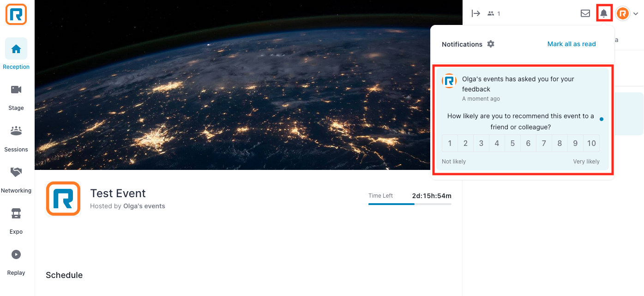Click the 'A moment ago' timestamp
Viewport: 644px width, 296px height.
pos(481,99)
